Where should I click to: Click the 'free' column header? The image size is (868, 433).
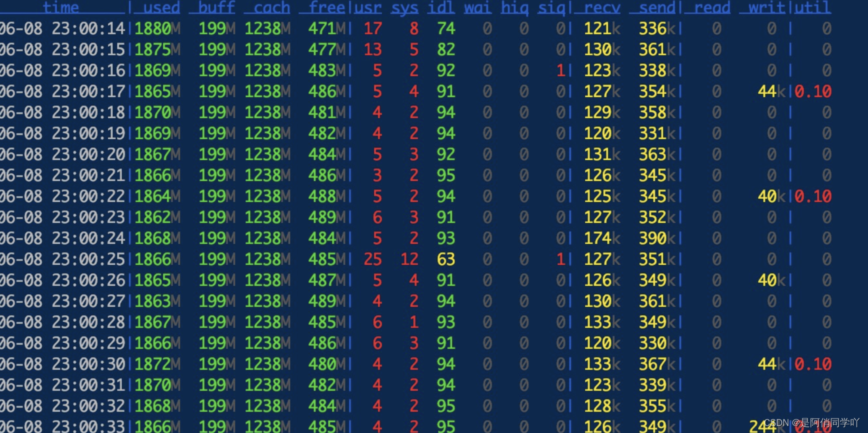coord(326,7)
